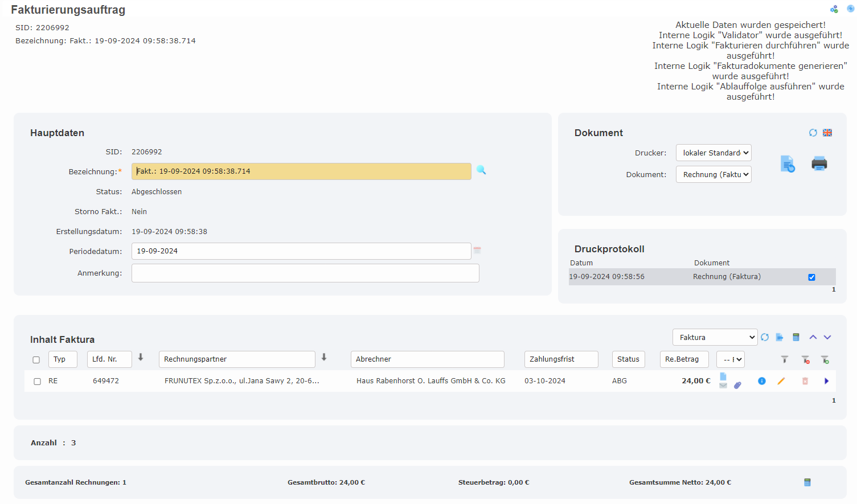Click the printer icon in Dokument panel
The width and height of the screenshot is (857, 504).
(x=819, y=164)
